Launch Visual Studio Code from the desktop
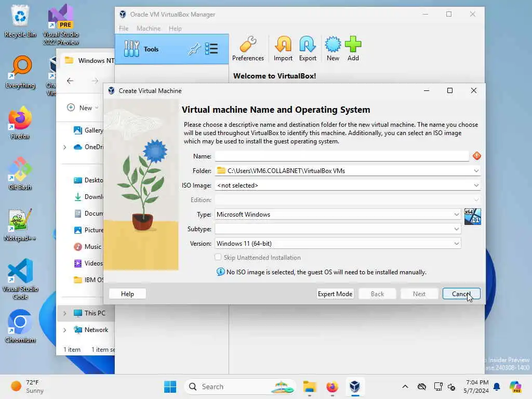The image size is (532, 399). coord(20,279)
